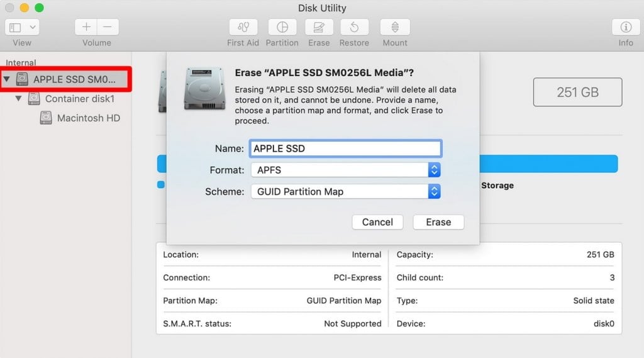Collapse the Container disk1 triangle
Screen dimensions: 644x358
pos(19,99)
